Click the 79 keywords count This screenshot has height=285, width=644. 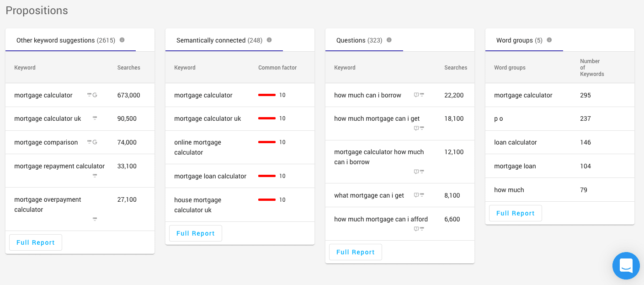(584, 190)
